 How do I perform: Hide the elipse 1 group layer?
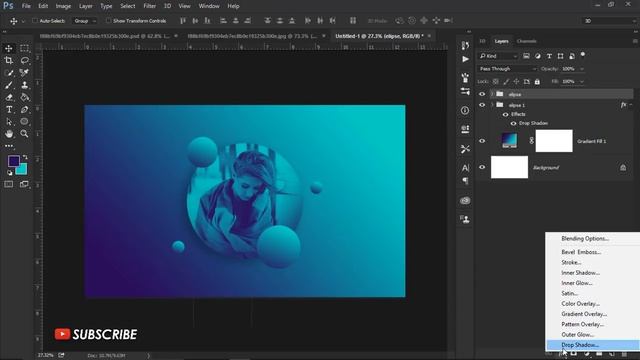[482, 105]
